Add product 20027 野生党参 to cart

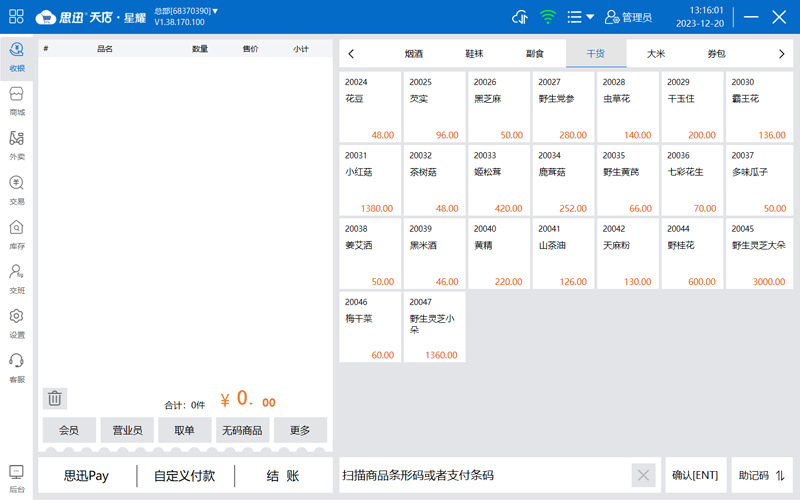pyautogui.click(x=563, y=107)
